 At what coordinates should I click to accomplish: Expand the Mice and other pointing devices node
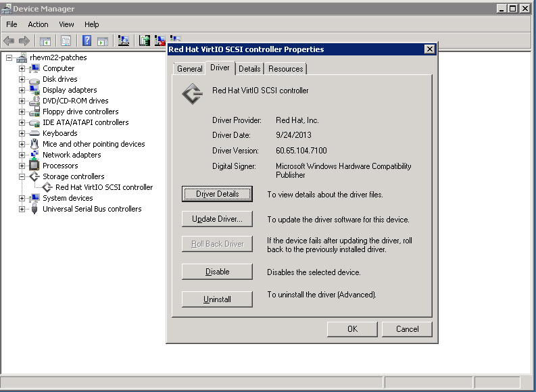22,144
